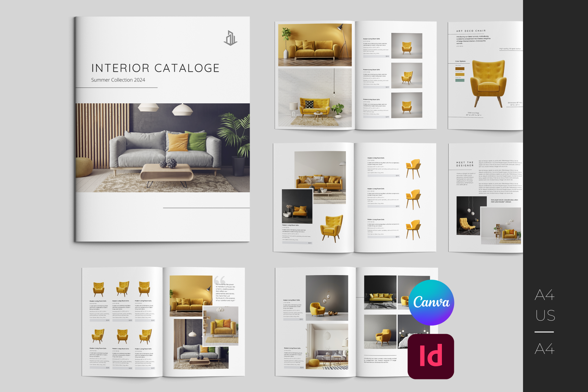The height and width of the screenshot is (392, 588).
Task: Select the green cyan color swatch
Action: pyautogui.click(x=459, y=80)
